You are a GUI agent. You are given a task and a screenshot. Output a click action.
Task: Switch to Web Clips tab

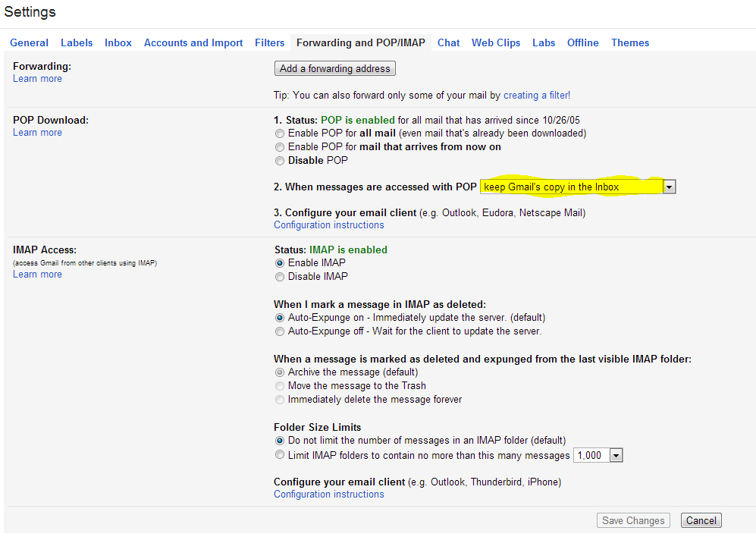496,43
